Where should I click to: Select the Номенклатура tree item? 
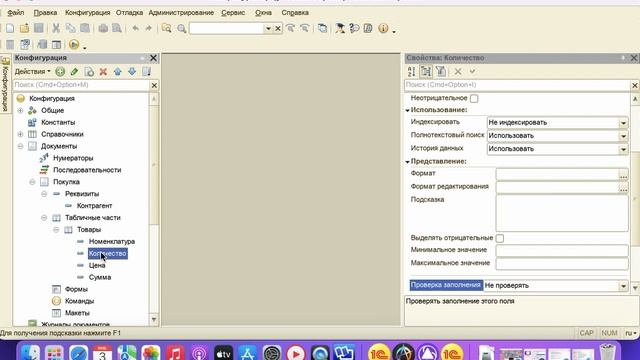click(112, 242)
